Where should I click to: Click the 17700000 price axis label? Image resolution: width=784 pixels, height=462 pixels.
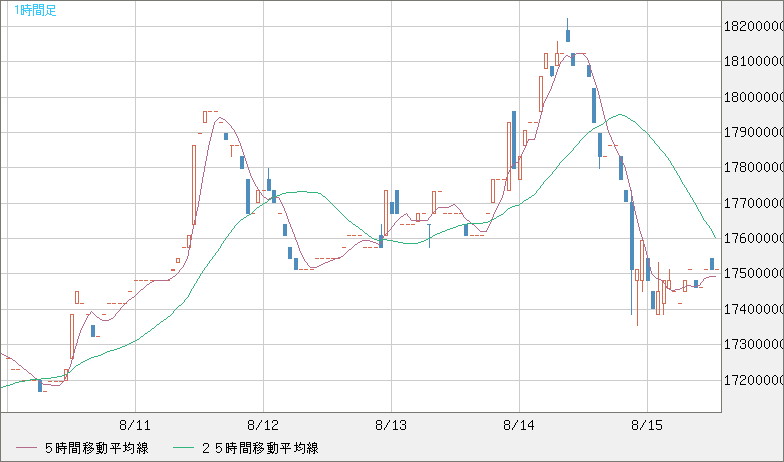[x=754, y=204]
